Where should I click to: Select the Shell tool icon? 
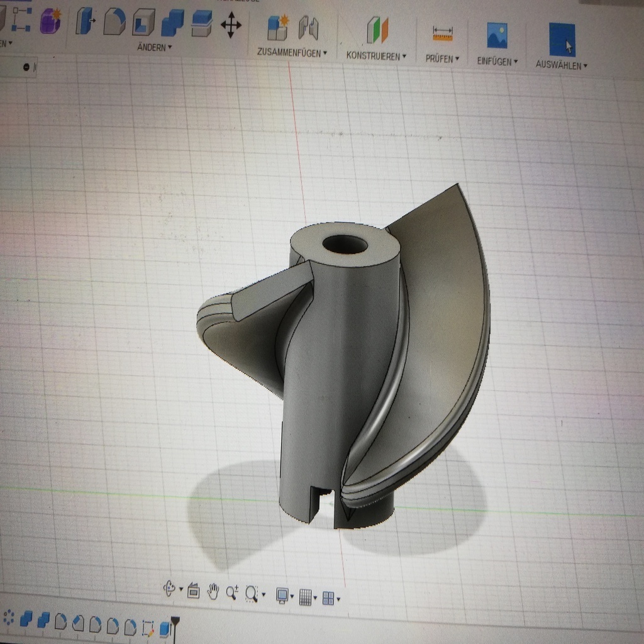[x=143, y=24]
